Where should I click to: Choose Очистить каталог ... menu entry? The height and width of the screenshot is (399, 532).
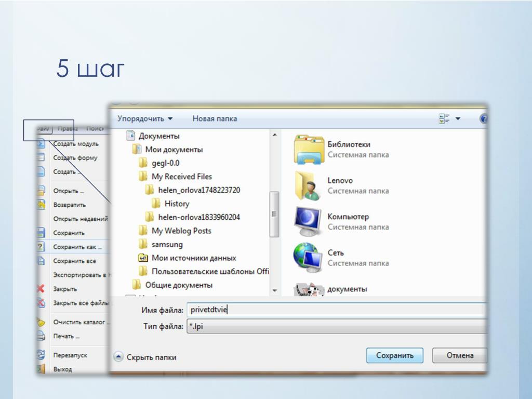pyautogui.click(x=82, y=322)
